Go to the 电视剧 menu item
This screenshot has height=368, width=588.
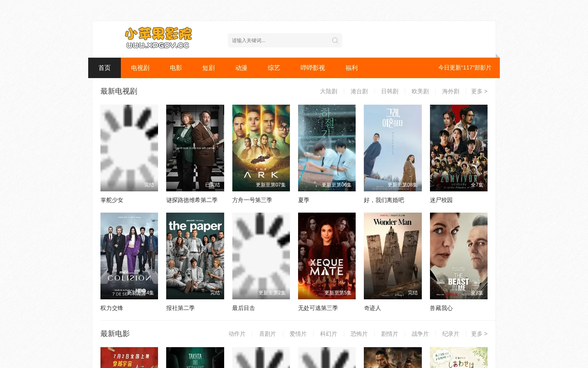[x=140, y=68]
